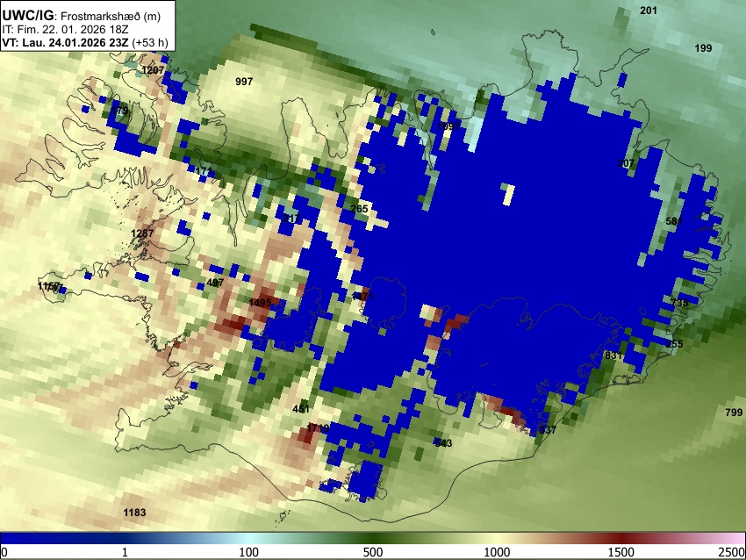Click the map value 1719
746x560 pixels.
[x=318, y=428]
